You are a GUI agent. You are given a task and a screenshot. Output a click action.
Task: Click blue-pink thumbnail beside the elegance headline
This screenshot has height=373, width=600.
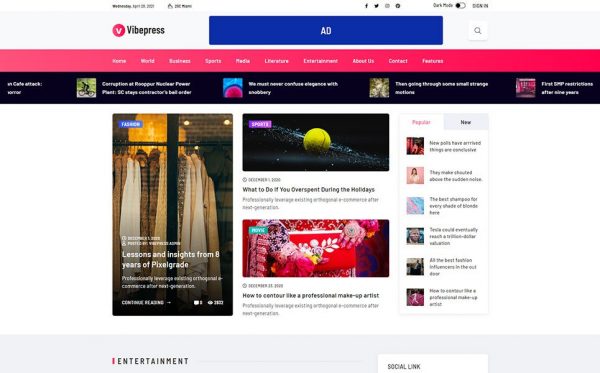point(233,88)
